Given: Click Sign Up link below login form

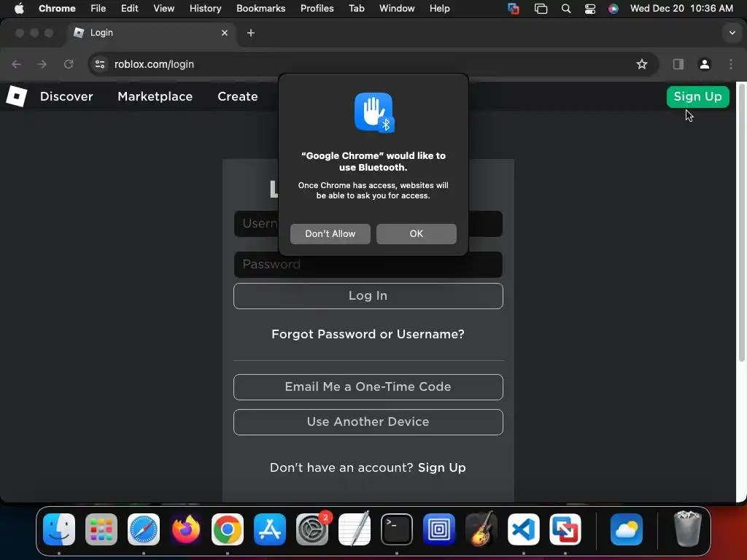Looking at the screenshot, I should 441,467.
